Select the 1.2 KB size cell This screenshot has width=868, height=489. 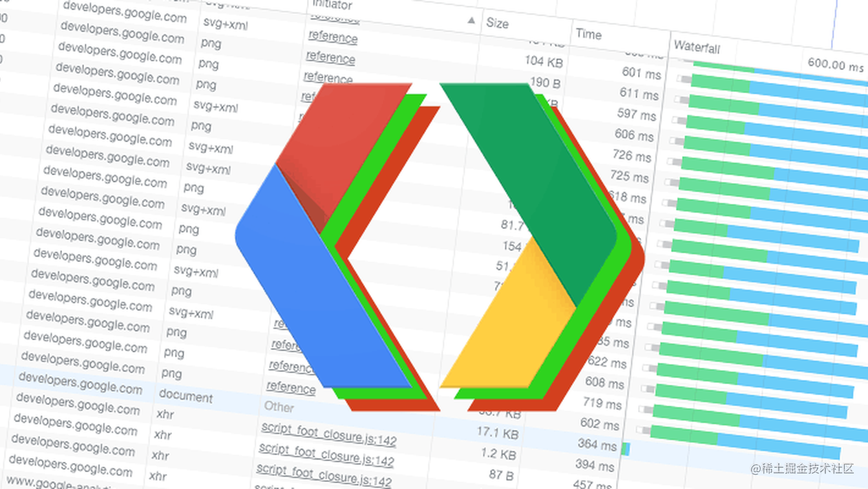[498, 454]
